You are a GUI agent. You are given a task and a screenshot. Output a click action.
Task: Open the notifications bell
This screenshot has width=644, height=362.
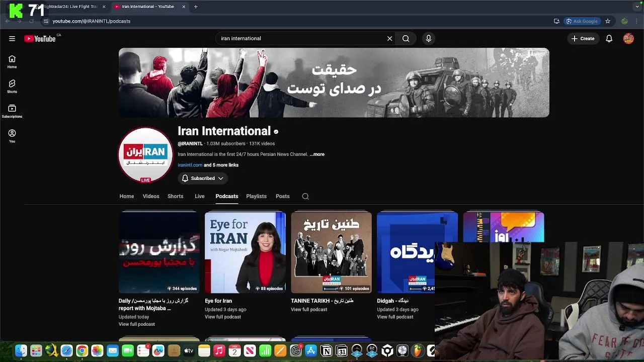click(609, 39)
